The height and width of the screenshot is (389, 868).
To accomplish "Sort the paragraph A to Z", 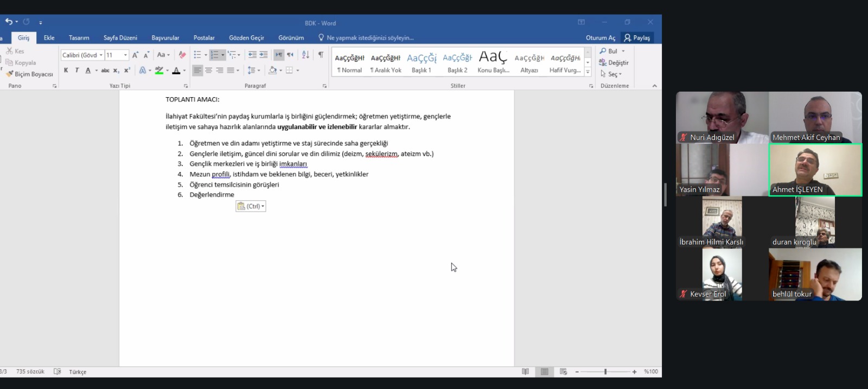I will coord(305,55).
